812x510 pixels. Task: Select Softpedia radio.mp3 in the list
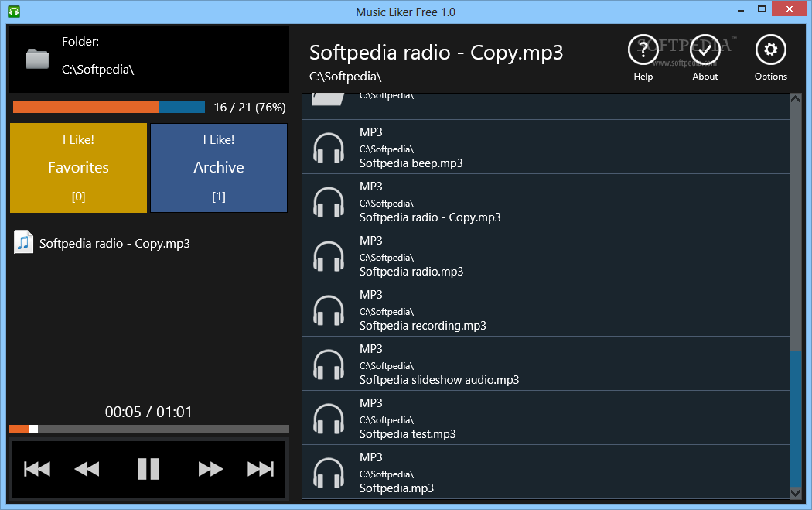[545, 255]
